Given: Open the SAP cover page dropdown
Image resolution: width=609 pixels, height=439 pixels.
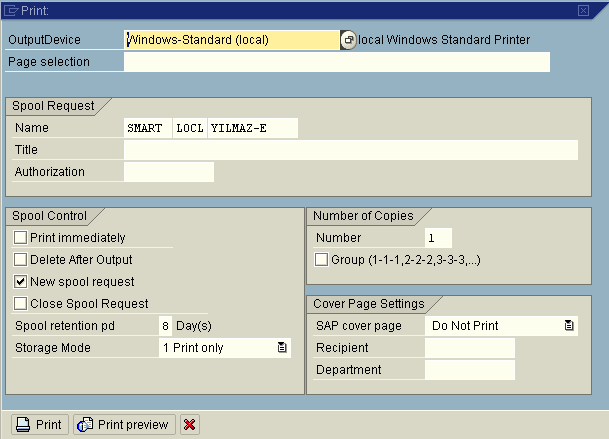Looking at the screenshot, I should pos(569,326).
